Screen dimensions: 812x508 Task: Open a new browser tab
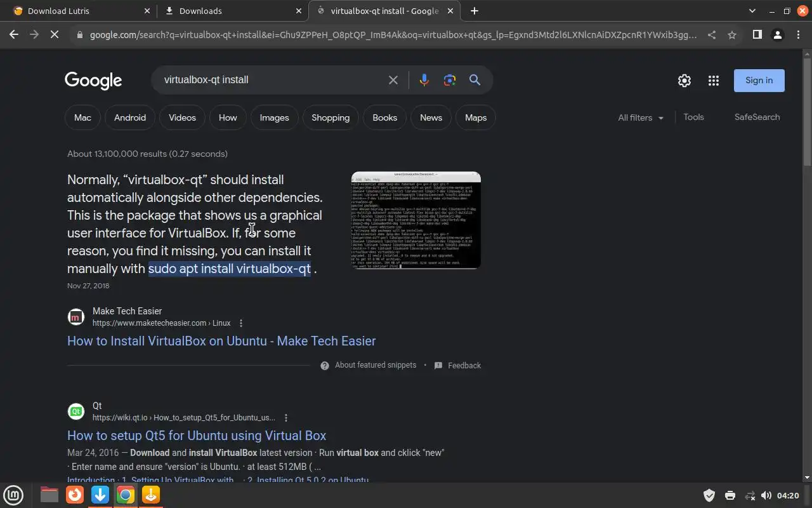[474, 11]
